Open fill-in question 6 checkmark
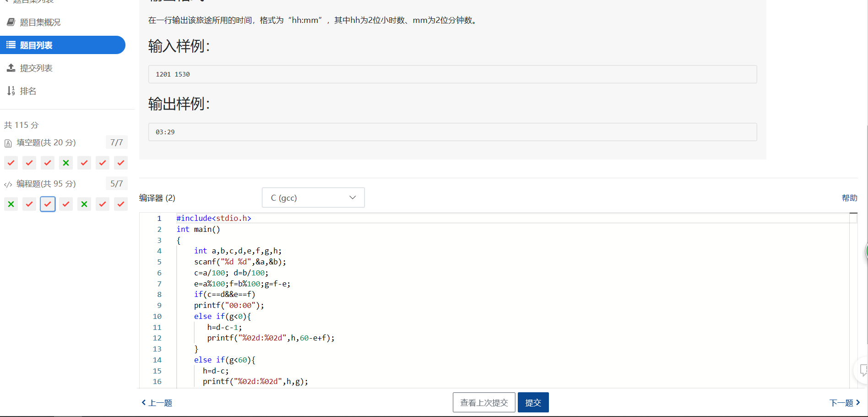 pos(103,163)
